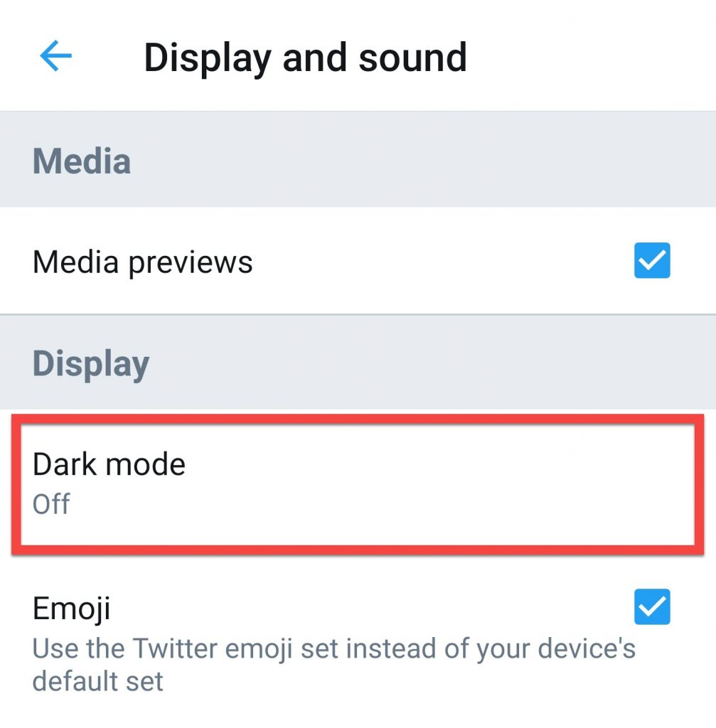Select the highlighted Dark mode row
The width and height of the screenshot is (716, 728).
tap(358, 483)
